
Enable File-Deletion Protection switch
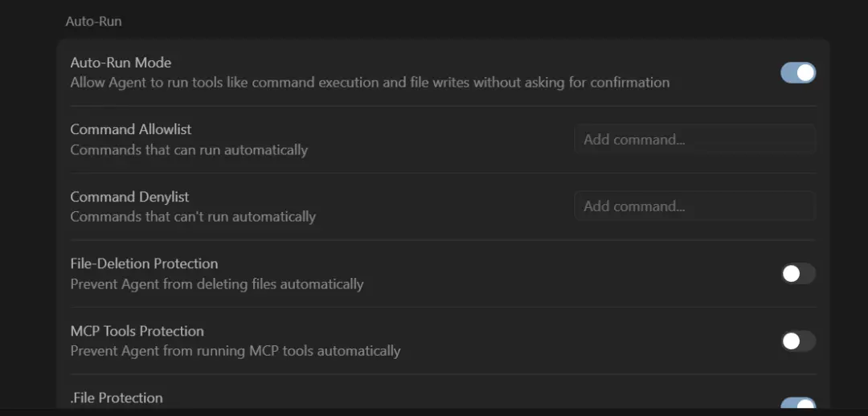coord(798,274)
